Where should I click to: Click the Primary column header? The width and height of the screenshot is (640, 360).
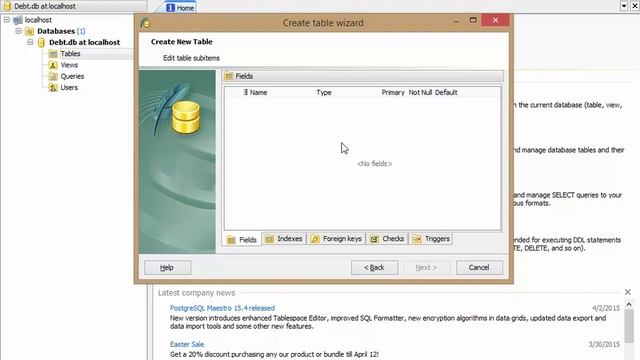[x=393, y=93]
